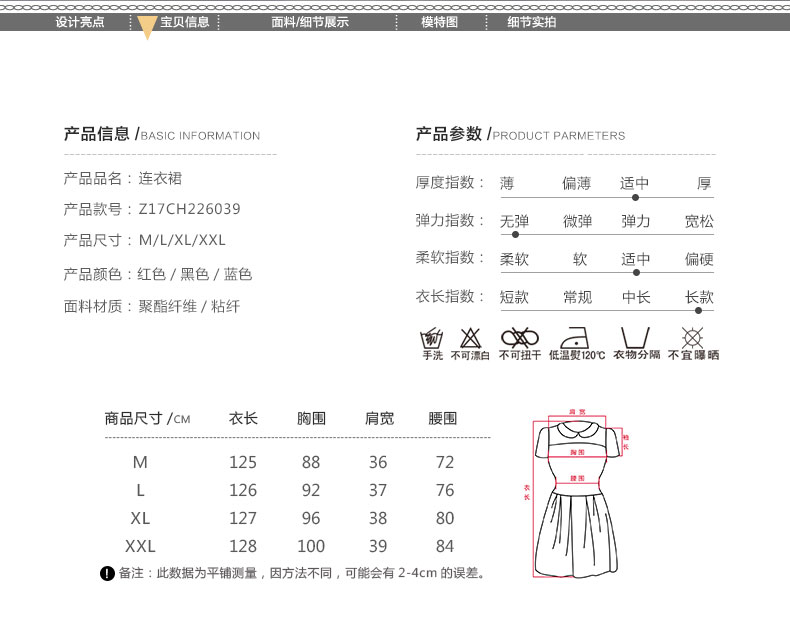Viewport: 790px width, 624px height.
Task: Click the no sun exposure (不宜曝晒) icon
Action: click(x=692, y=337)
